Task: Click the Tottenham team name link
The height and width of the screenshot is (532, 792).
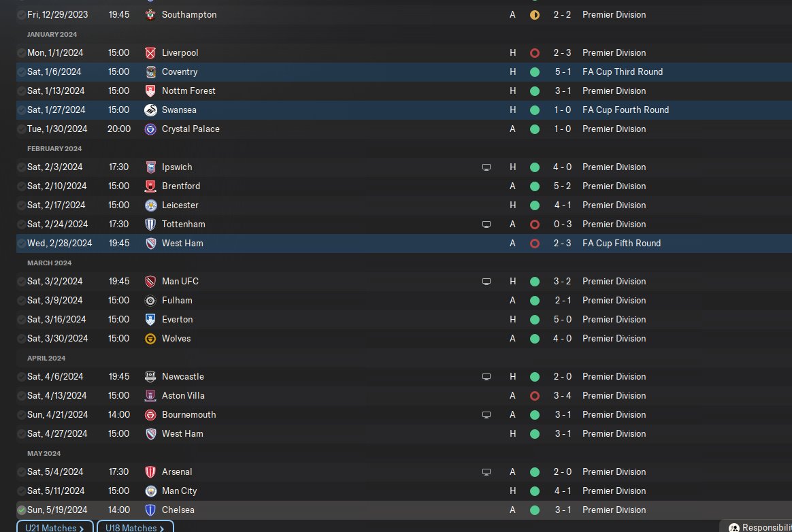Action: point(183,224)
